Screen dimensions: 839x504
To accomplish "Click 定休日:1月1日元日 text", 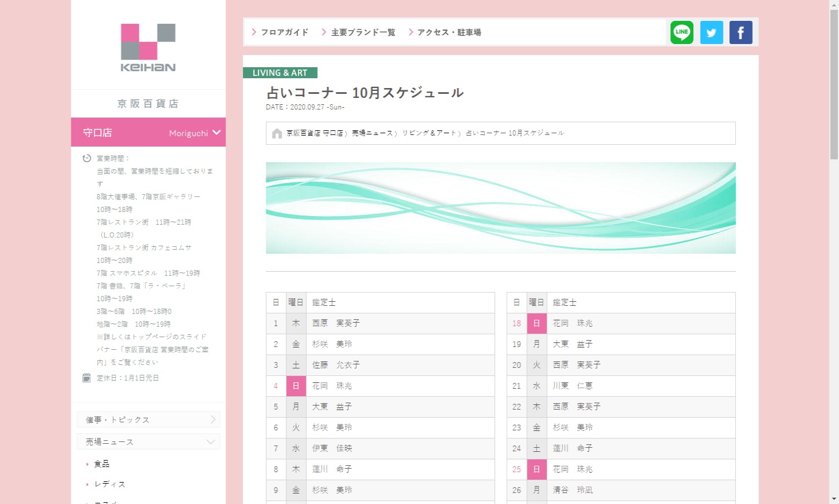I will tap(128, 378).
